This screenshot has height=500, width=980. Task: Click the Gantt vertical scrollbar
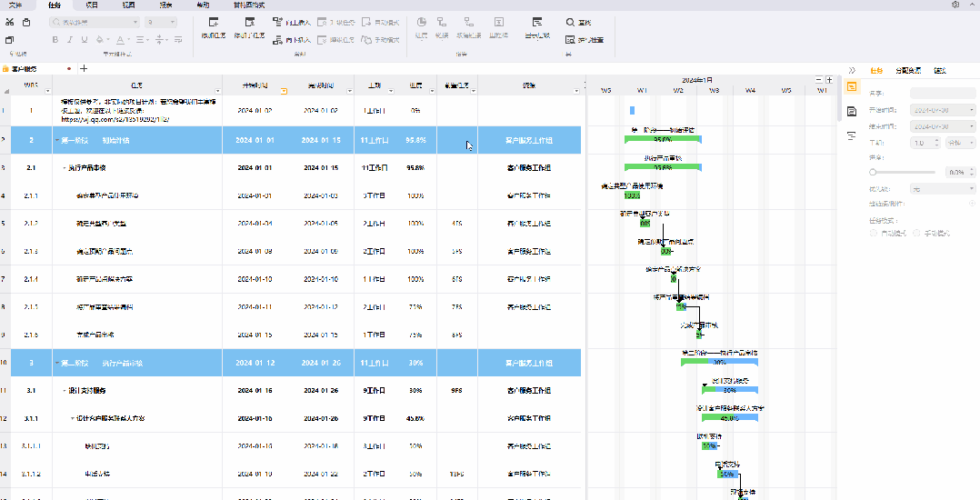pyautogui.click(x=839, y=99)
